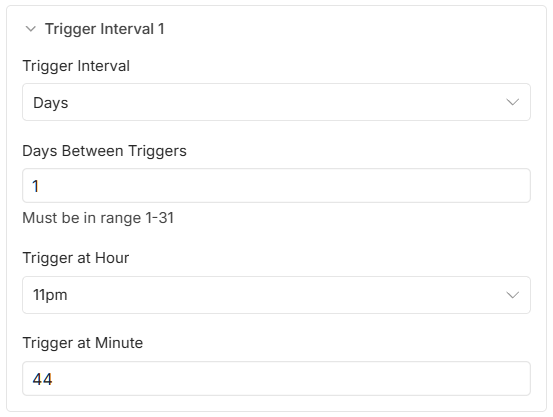Click the Trigger Interval field label
This screenshot has width=553, height=417.
pyautogui.click(x=76, y=66)
